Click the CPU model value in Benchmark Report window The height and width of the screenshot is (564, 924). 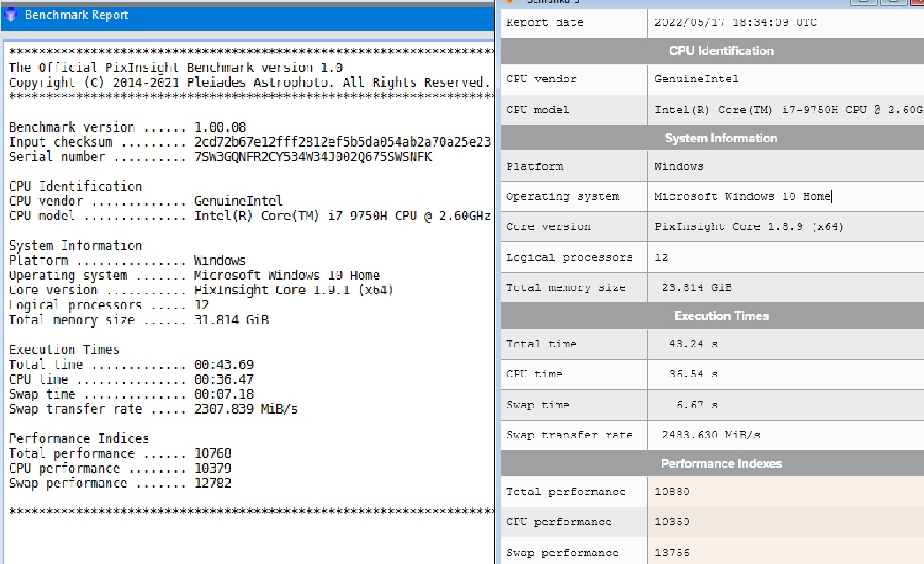(x=343, y=216)
